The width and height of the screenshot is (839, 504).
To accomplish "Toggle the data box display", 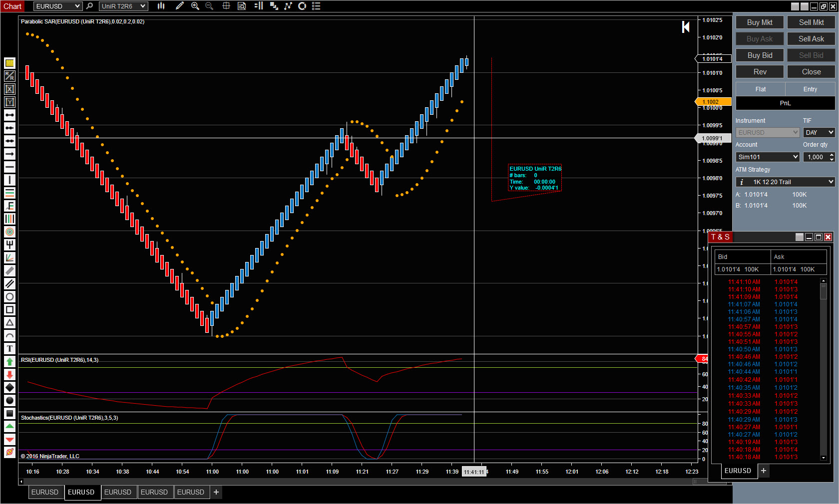I will pyautogui.click(x=242, y=6).
